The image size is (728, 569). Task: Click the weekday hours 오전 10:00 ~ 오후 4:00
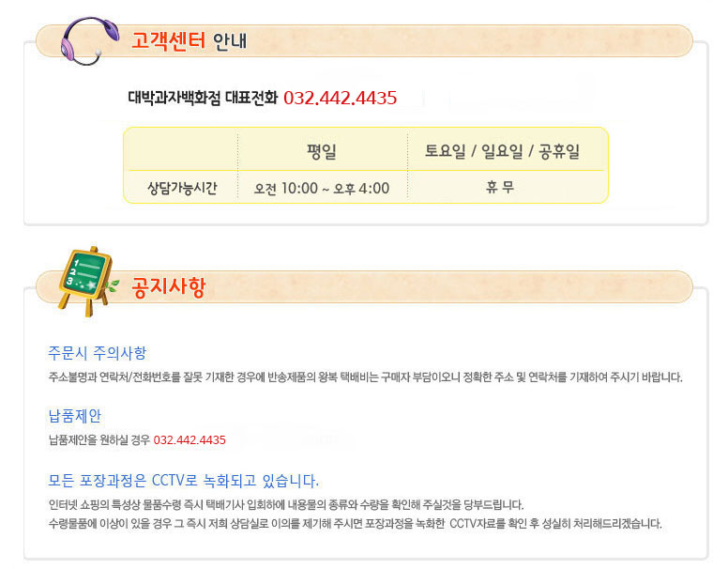click(x=321, y=189)
